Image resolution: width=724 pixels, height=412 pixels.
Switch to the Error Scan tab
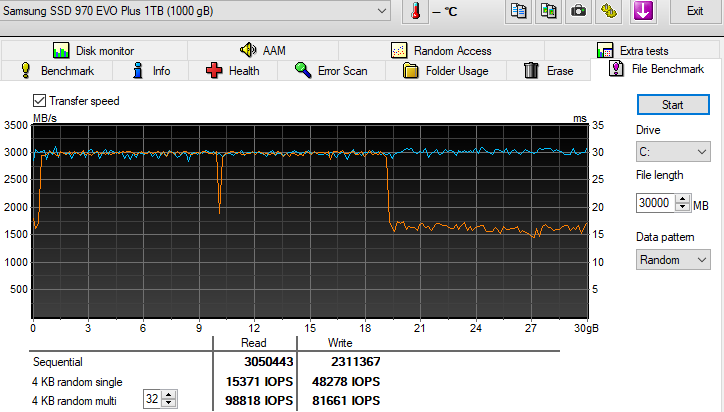click(331, 71)
